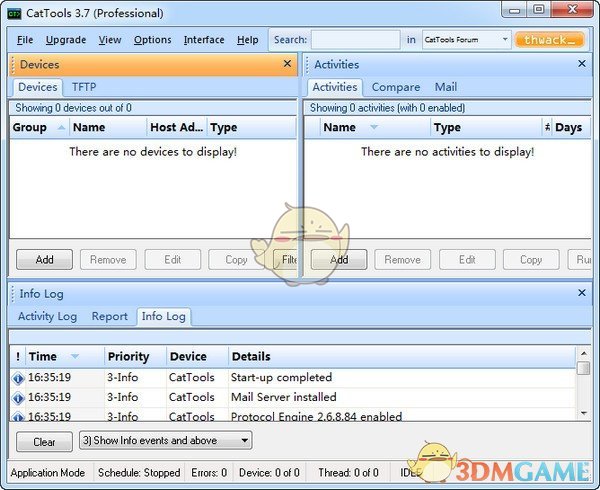Click the exclamation mark column header

pyautogui.click(x=18, y=357)
